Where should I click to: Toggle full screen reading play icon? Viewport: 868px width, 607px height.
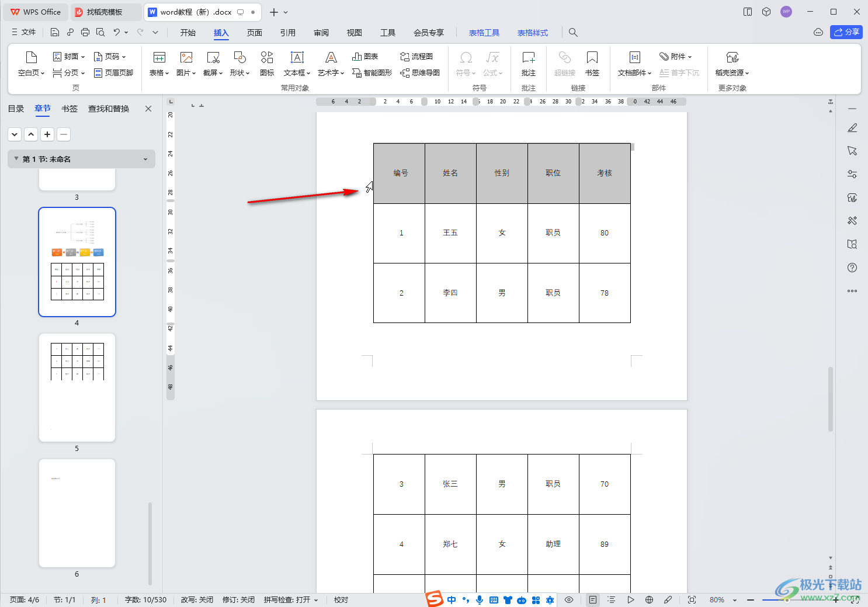click(630, 600)
